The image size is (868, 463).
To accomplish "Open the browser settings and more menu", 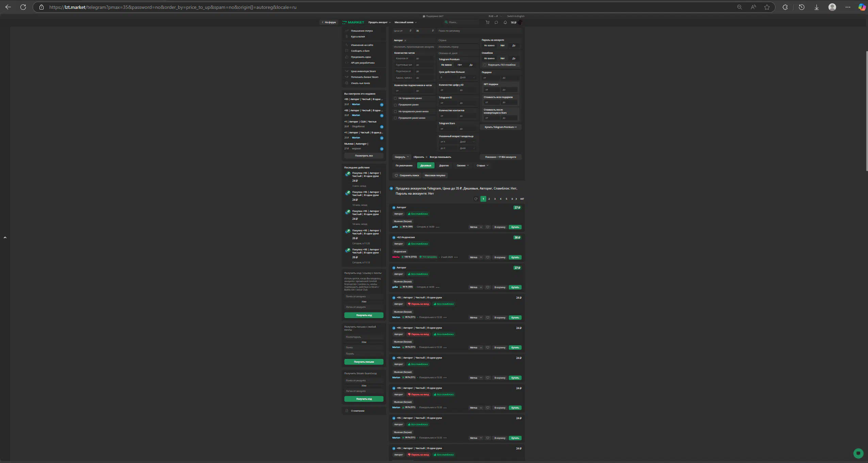I will tap(848, 7).
